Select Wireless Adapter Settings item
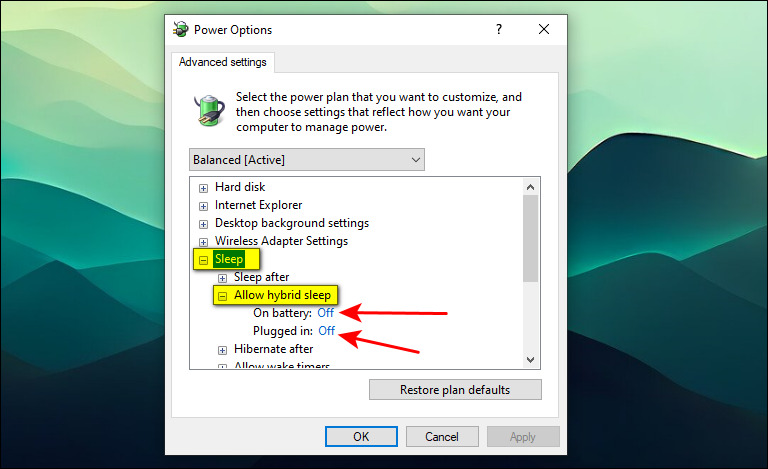Screen dimensions: 768x469 pyautogui.click(x=281, y=241)
